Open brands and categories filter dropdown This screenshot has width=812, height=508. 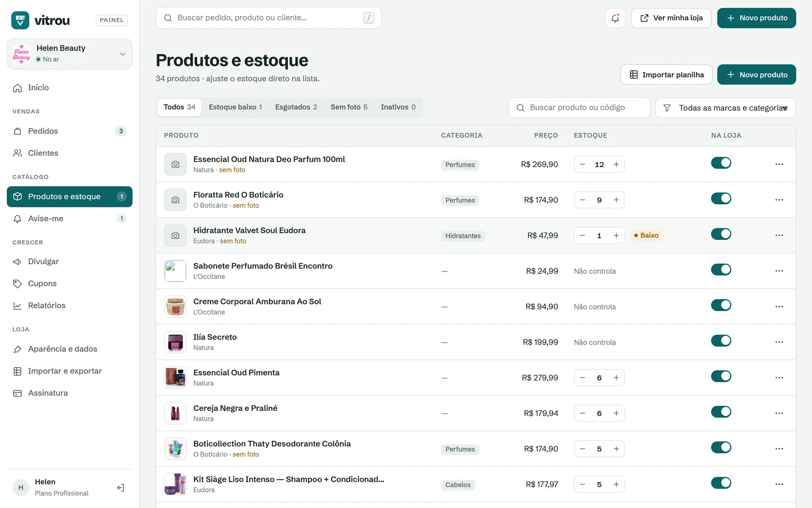[725, 108]
